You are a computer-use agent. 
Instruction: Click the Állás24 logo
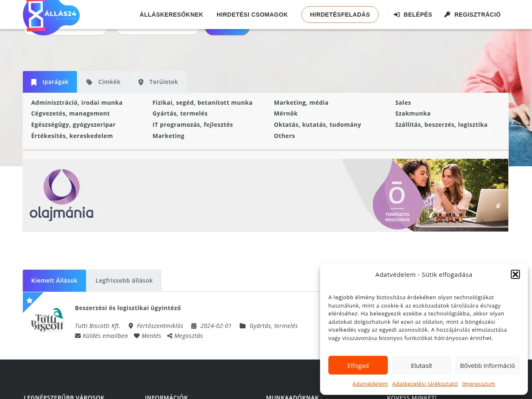[x=51, y=17]
